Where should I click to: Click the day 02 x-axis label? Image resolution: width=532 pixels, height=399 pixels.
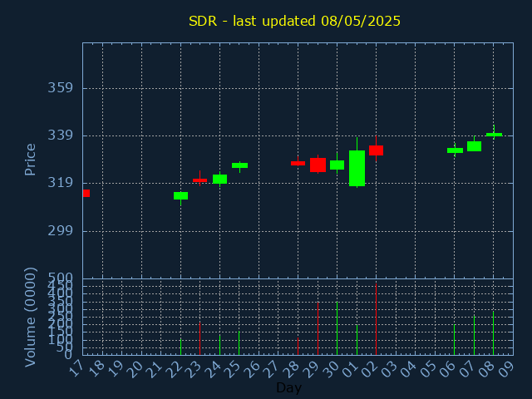pyautogui.click(x=370, y=369)
